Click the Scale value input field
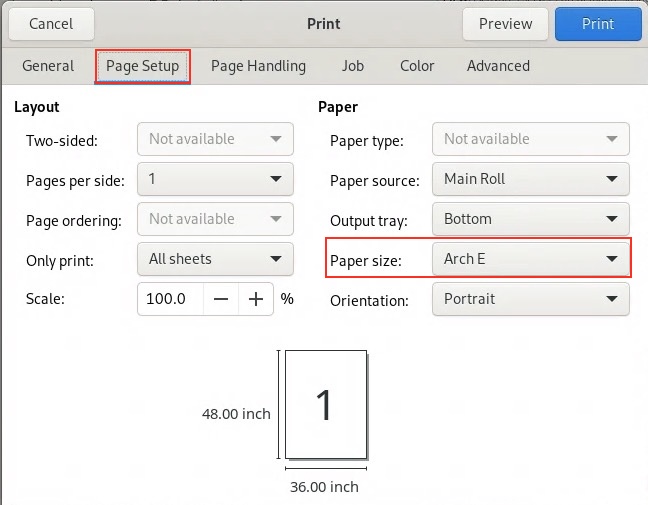648x505 pixels. click(170, 299)
